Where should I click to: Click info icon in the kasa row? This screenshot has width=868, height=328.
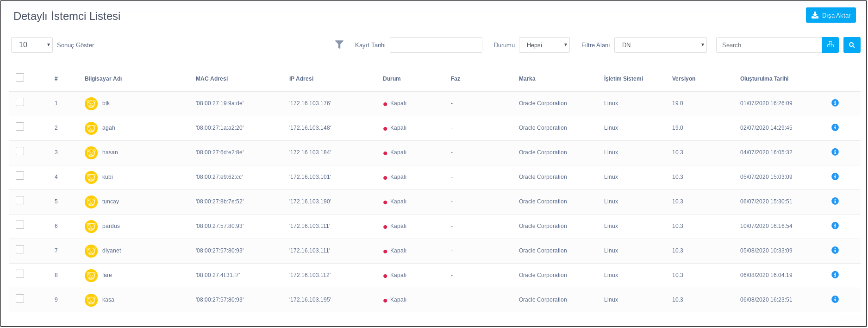[835, 299]
